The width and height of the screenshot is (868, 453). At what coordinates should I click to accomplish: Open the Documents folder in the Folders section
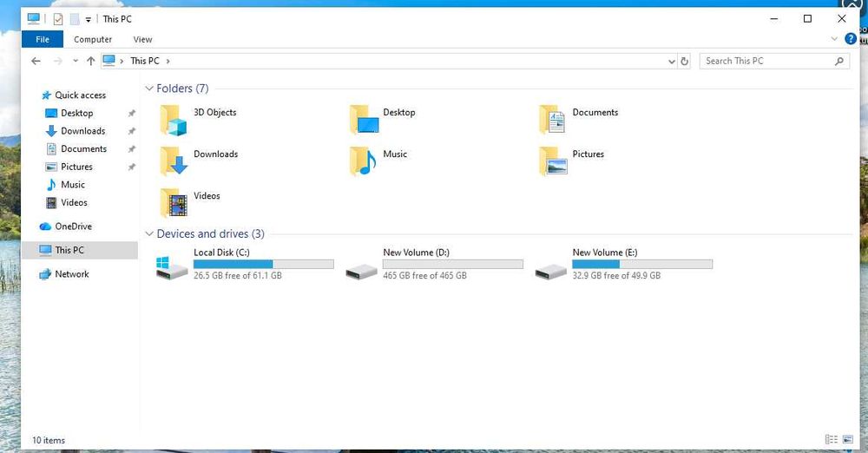coord(552,120)
